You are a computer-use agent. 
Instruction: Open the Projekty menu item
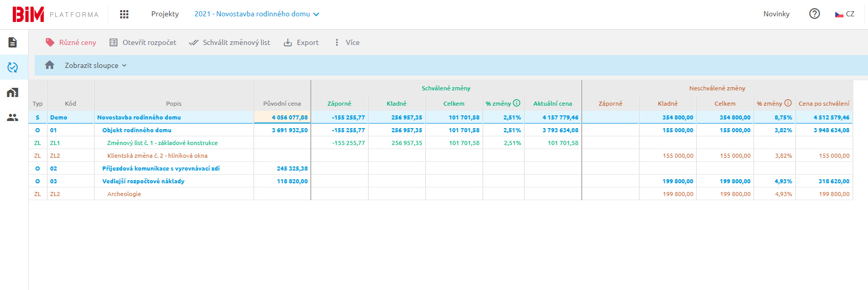tap(165, 14)
